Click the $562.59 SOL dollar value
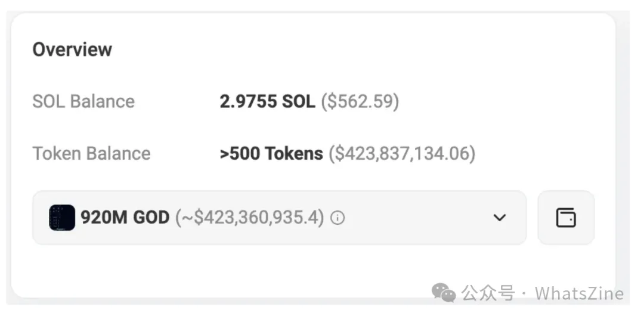644x319 pixels. (x=360, y=101)
